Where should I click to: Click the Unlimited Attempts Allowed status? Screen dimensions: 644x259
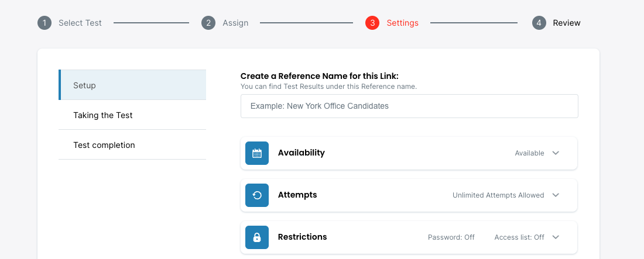(498, 195)
